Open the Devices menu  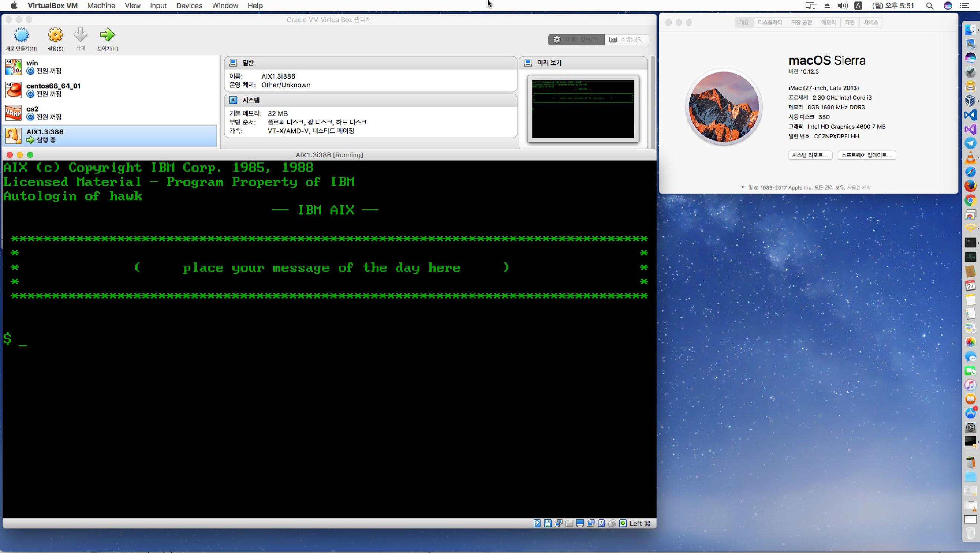point(189,6)
